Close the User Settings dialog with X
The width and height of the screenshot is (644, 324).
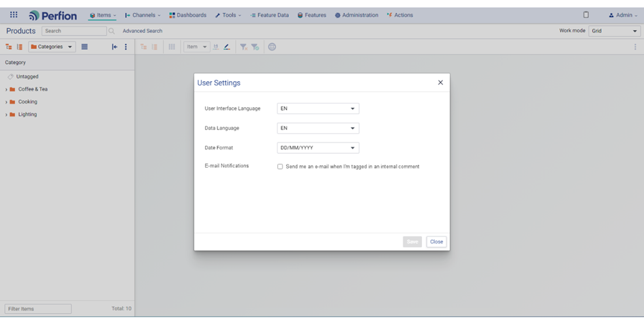[440, 83]
